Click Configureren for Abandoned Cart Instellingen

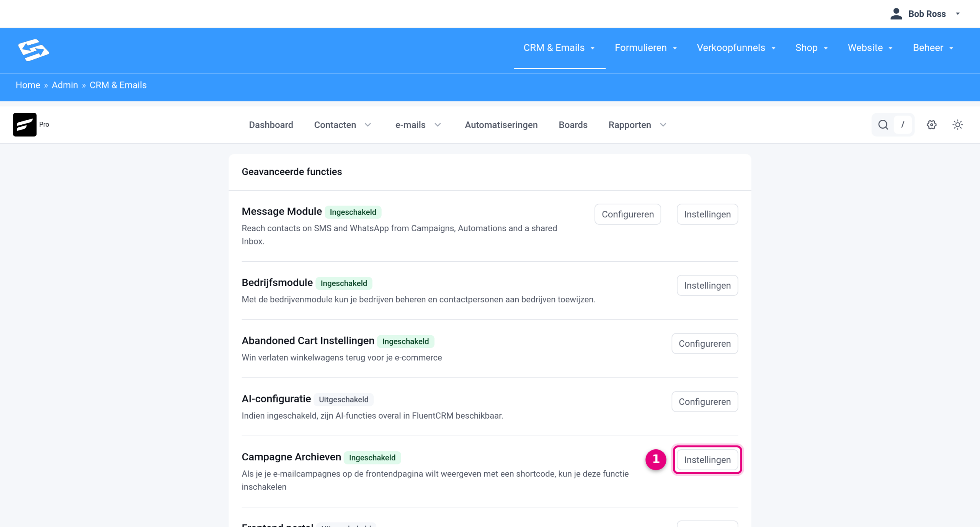click(705, 344)
